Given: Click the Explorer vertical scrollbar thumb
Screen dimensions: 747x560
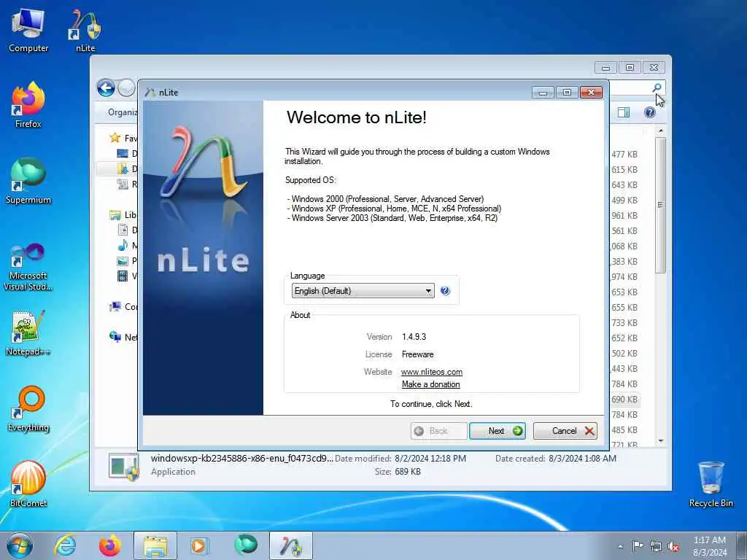Looking at the screenshot, I should [x=660, y=205].
